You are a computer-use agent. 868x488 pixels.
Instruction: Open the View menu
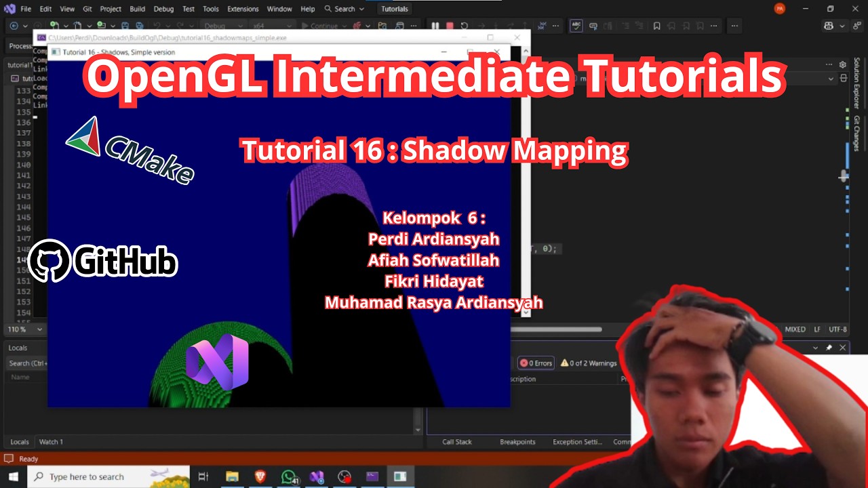coord(67,9)
